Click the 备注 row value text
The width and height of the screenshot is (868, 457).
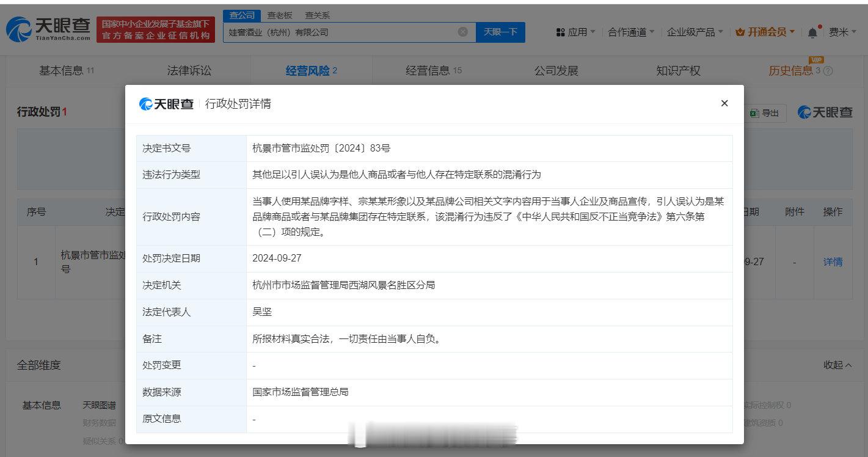coord(346,338)
